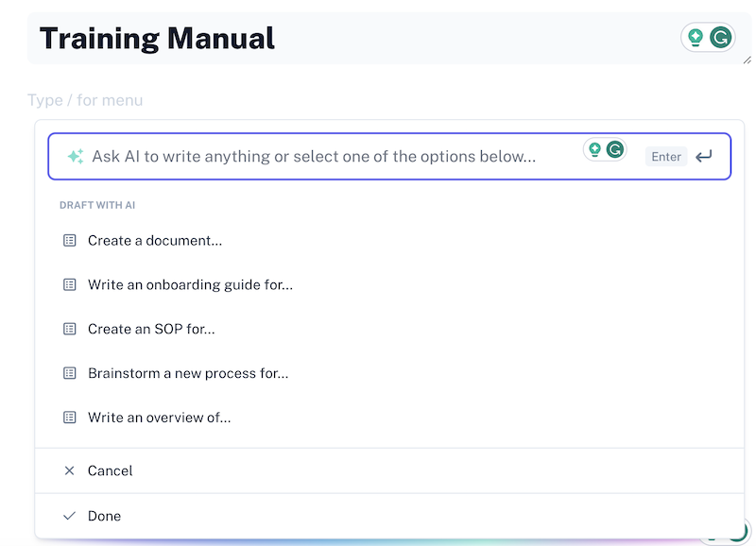Click Cancel to dismiss the AI menu
Image resolution: width=756 pixels, height=546 pixels.
110,470
